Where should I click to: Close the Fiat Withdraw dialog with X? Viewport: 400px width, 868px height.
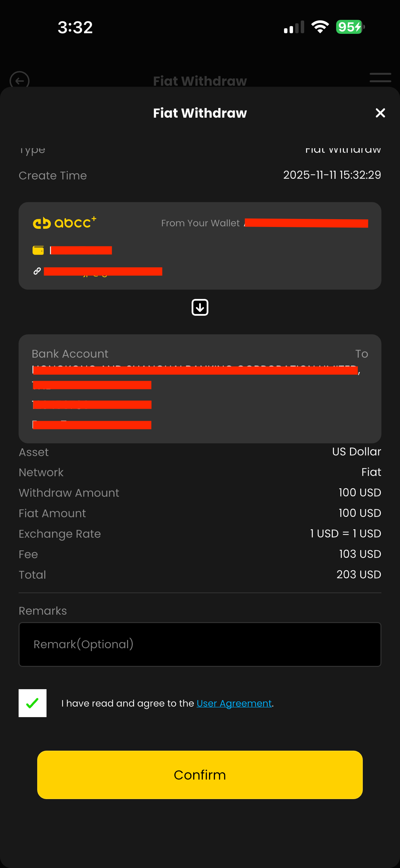tap(380, 113)
